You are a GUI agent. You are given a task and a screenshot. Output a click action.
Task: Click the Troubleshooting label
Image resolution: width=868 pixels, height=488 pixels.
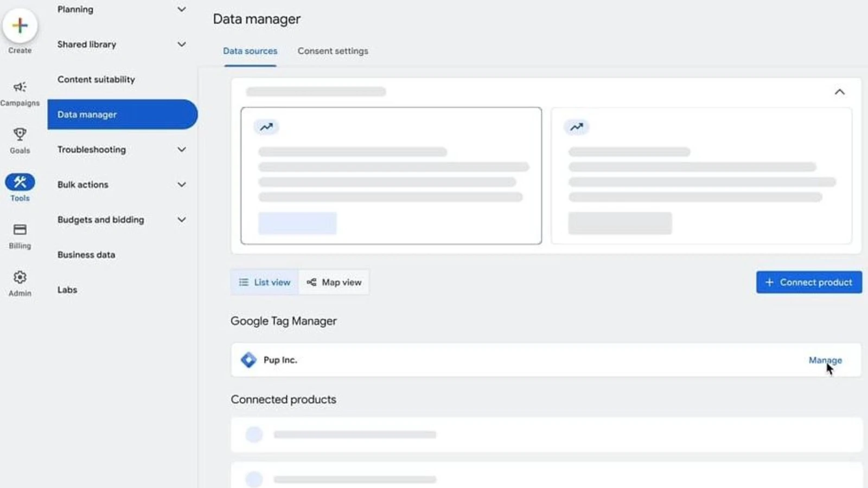pyautogui.click(x=92, y=150)
